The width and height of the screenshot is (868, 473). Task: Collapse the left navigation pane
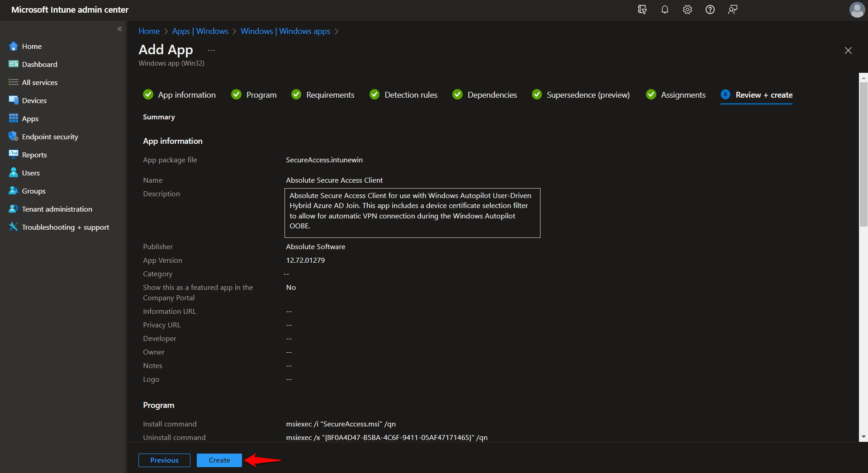[x=119, y=29]
